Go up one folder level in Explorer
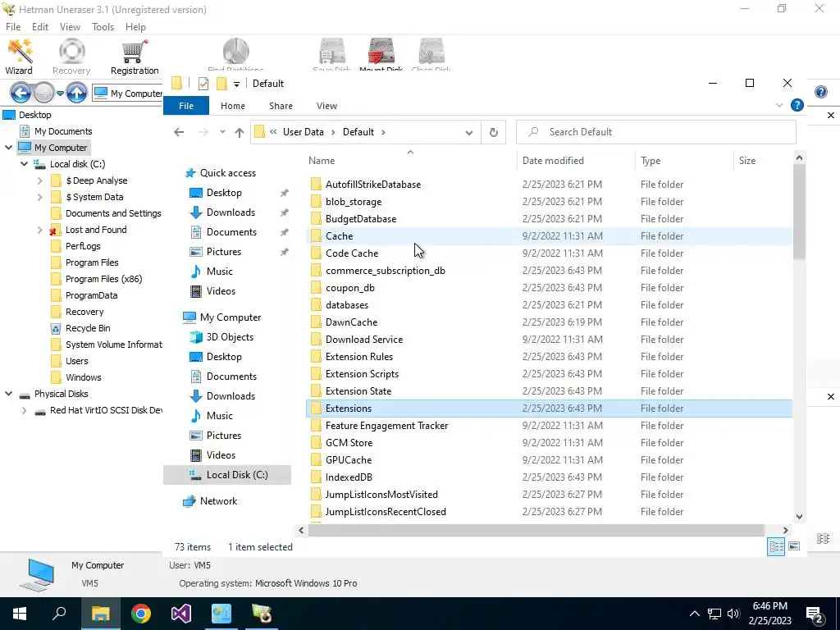Image resolution: width=840 pixels, height=630 pixels. (240, 132)
